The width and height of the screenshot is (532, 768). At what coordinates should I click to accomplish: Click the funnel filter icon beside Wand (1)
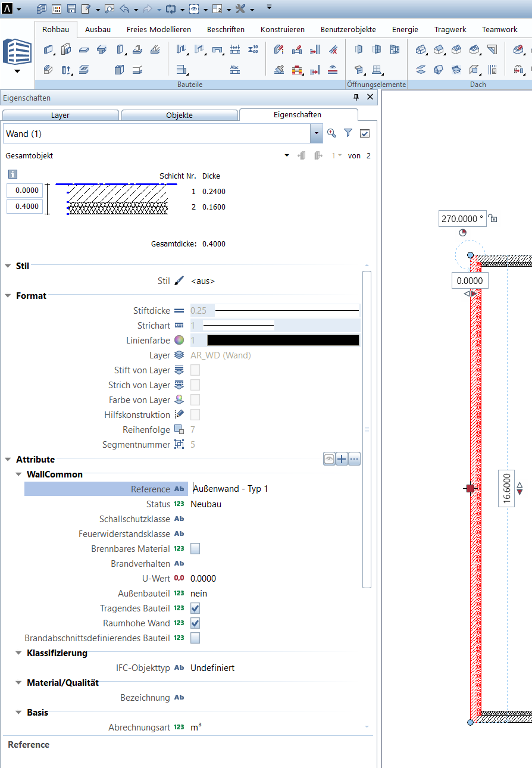tap(349, 133)
